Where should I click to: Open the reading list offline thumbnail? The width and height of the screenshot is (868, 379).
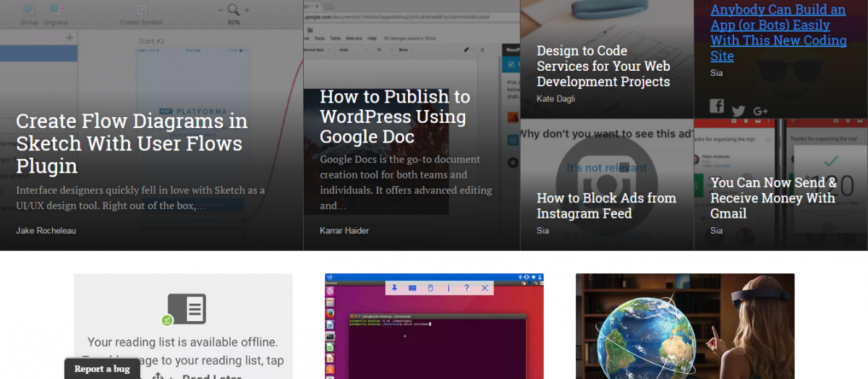(183, 326)
